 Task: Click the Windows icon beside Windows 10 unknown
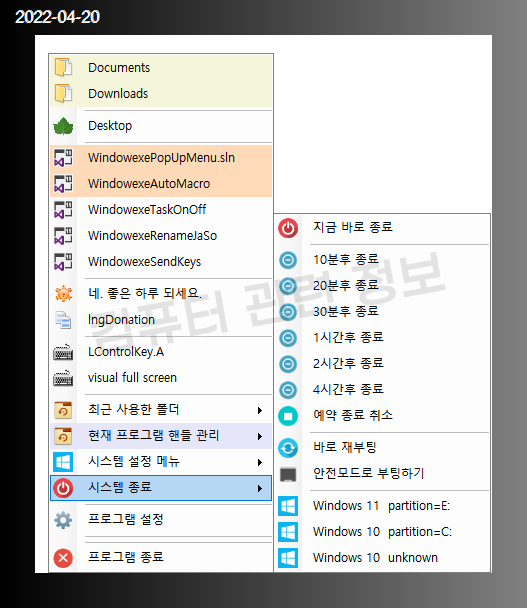[288, 558]
